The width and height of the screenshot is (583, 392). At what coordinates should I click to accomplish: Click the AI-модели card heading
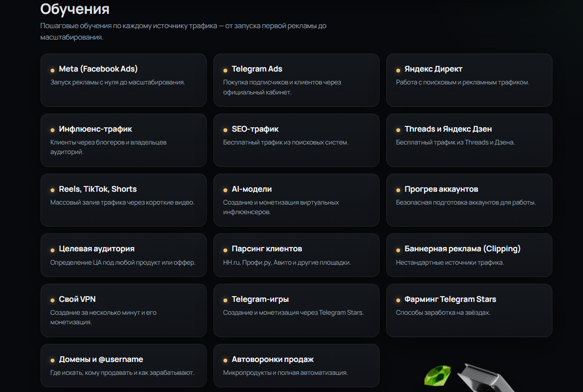tap(252, 189)
